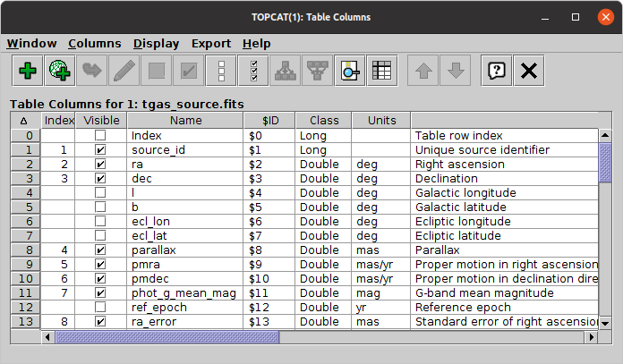
Task: Click the Name column header
Action: pos(186,120)
